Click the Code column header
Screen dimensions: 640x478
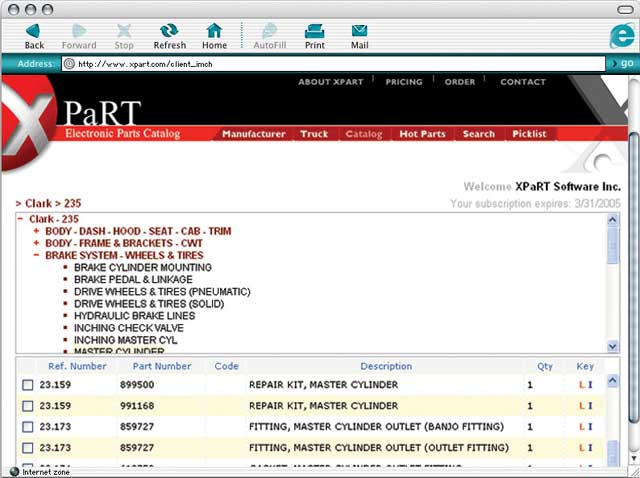[226, 366]
